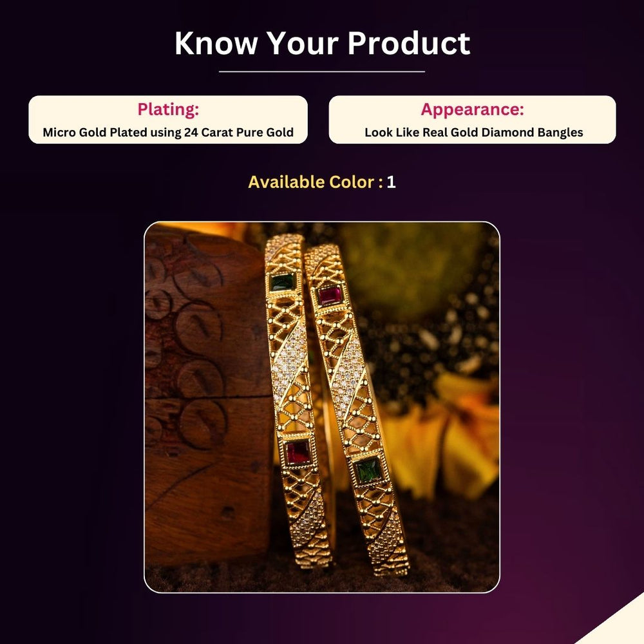Select the Appearance info card
Viewport: 644px width, 644px height.
coord(472,120)
